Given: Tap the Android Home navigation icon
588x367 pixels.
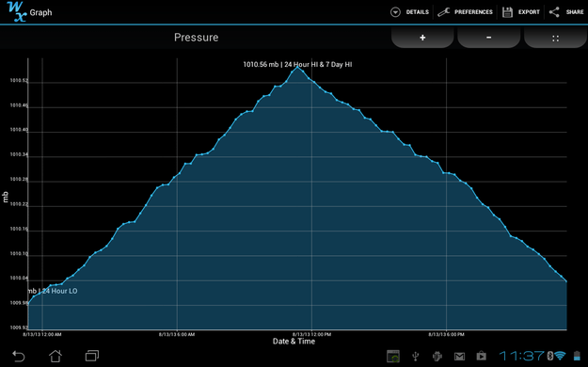Looking at the screenshot, I should (x=56, y=356).
